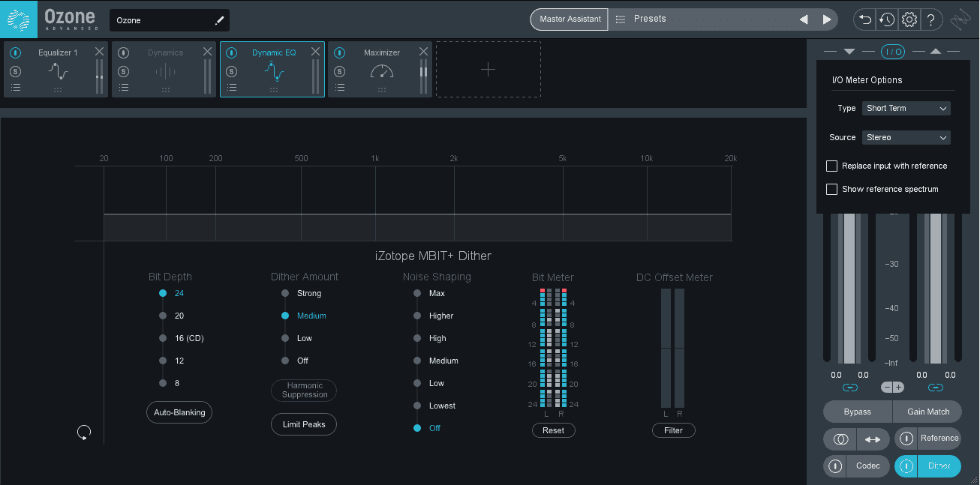980x485 pixels.
Task: Toggle the Reference power button
Action: 906,439
